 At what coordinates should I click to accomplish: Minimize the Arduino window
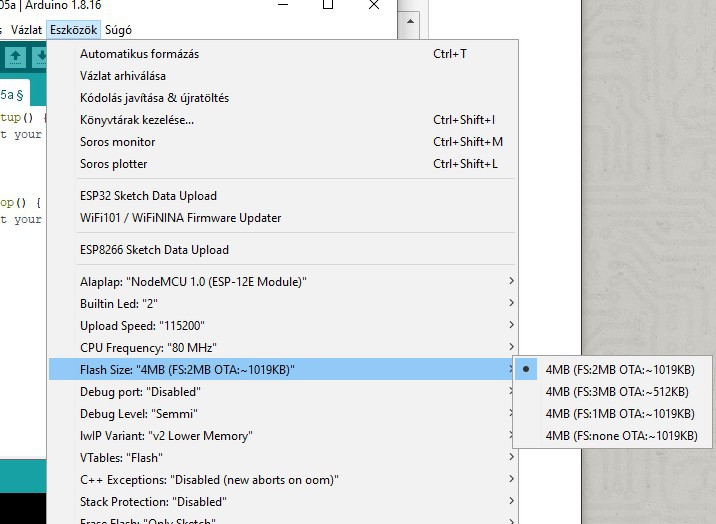(283, 5)
